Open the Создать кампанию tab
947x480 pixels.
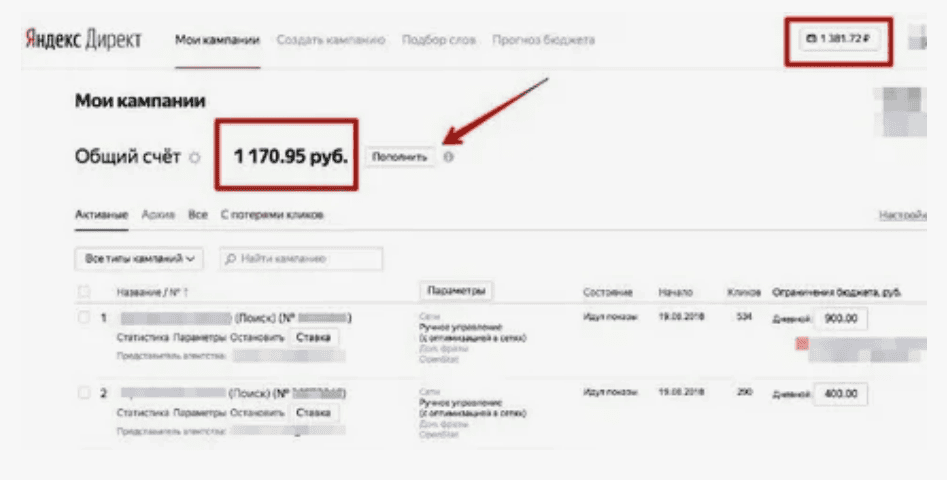pos(330,40)
